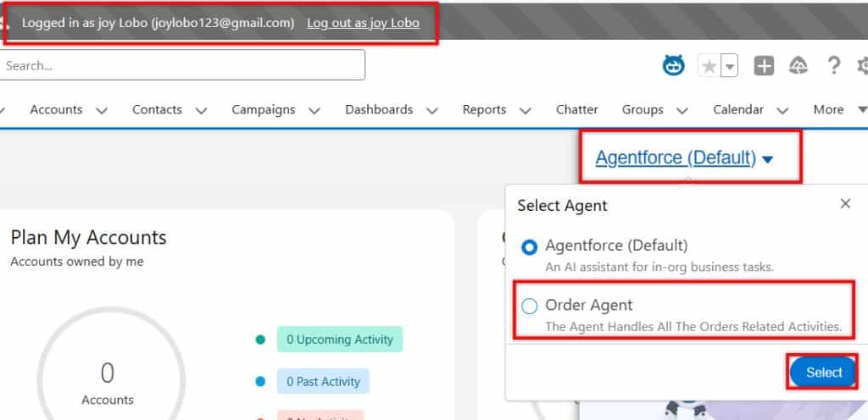Click the Accounts owned by me text
Screen dimensions: 868x420
(x=77, y=262)
